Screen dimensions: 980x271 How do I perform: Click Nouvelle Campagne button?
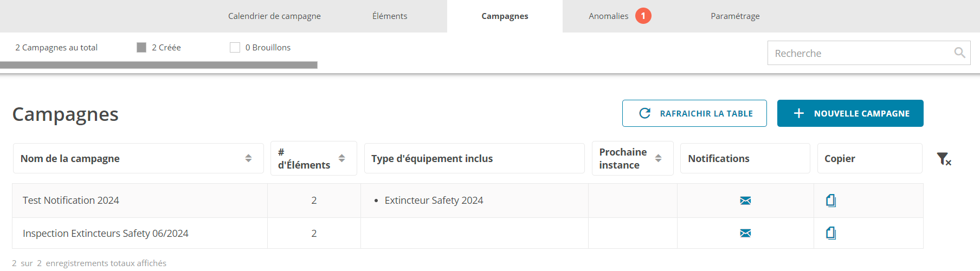tap(850, 113)
